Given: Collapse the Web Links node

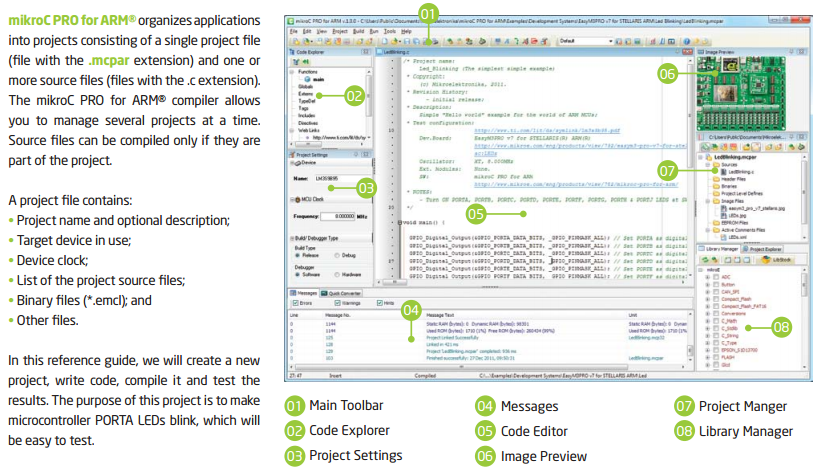Looking at the screenshot, I should [292, 130].
